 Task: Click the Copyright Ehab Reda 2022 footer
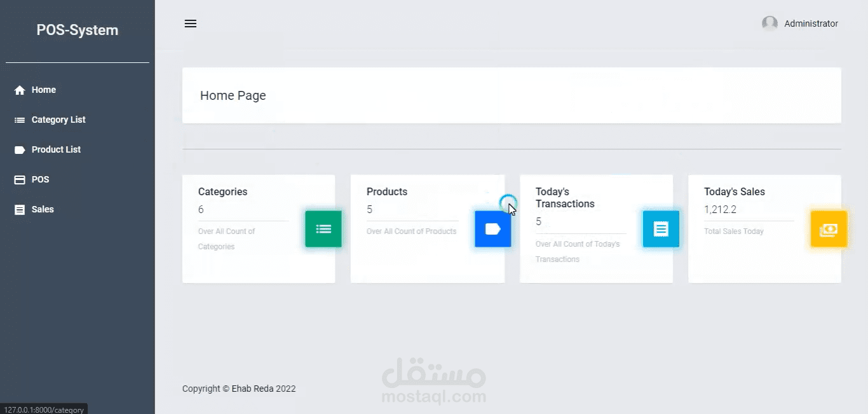pos(239,389)
